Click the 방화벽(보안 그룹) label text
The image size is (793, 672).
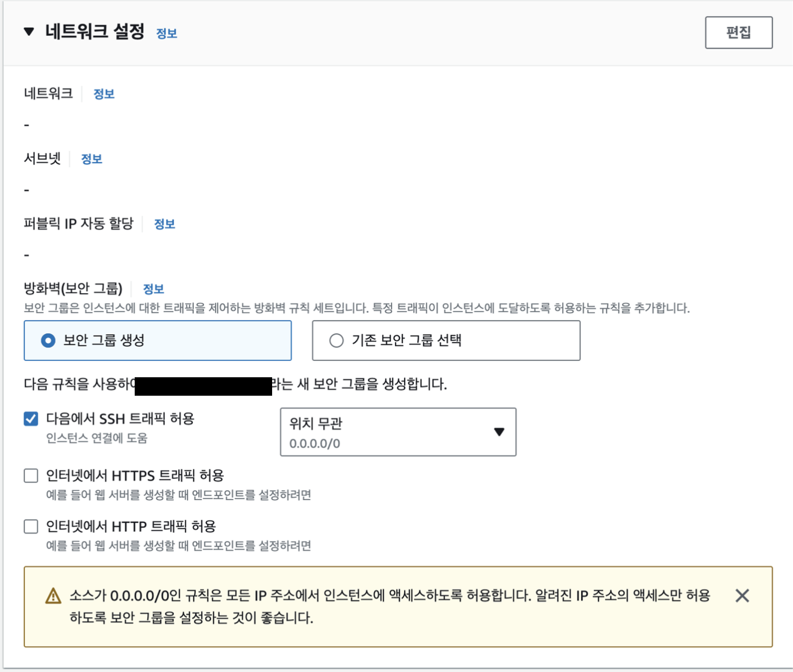pyautogui.click(x=73, y=288)
